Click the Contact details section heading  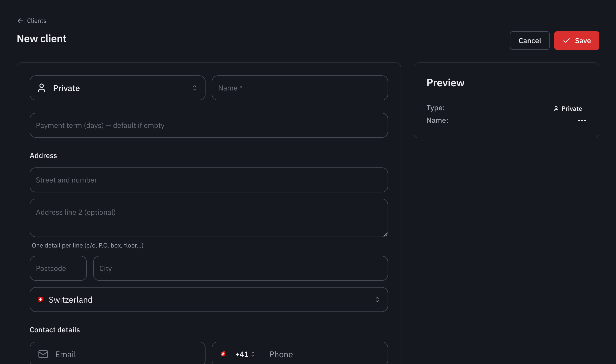pyautogui.click(x=55, y=330)
